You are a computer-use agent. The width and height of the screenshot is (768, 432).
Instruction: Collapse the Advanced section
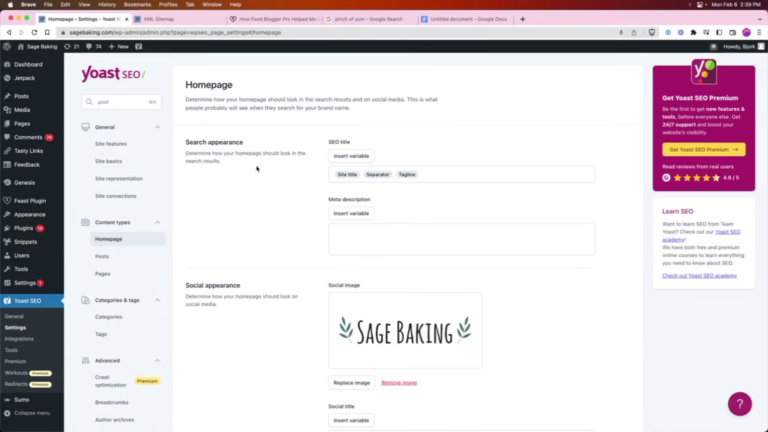point(157,360)
